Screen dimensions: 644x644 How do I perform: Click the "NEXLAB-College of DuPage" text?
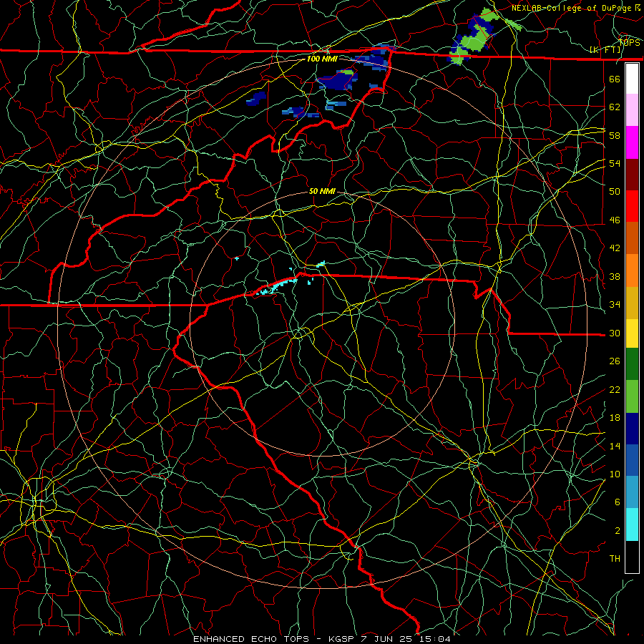click(x=571, y=8)
